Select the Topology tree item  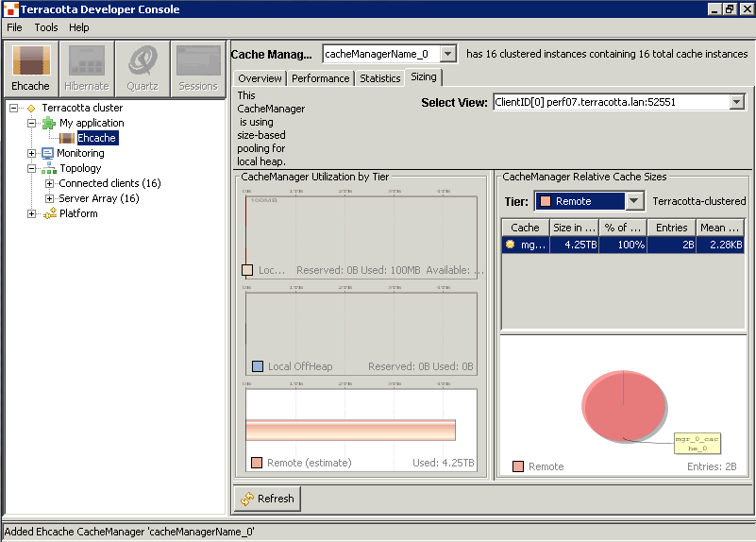click(80, 168)
